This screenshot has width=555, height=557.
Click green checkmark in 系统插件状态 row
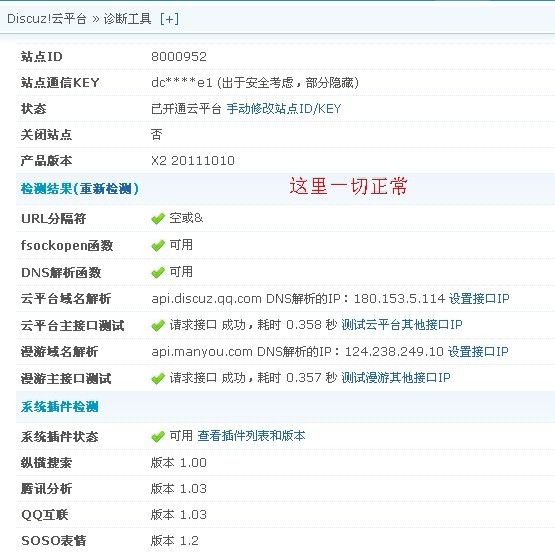coord(158,437)
